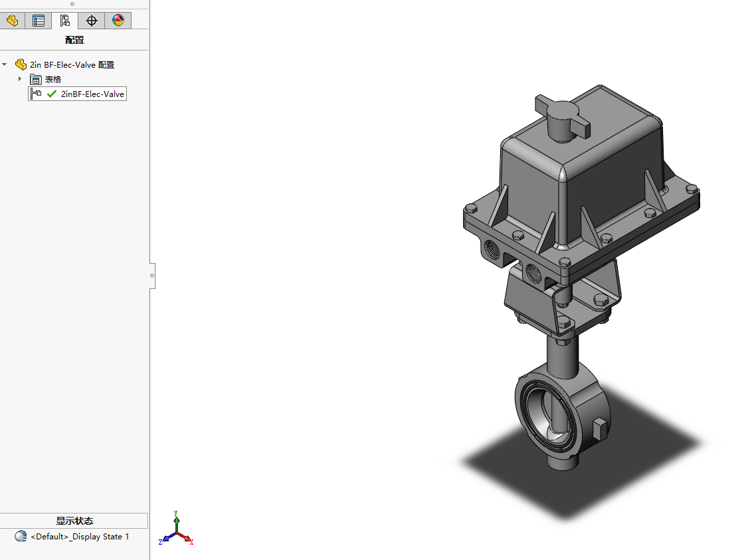Open the DisplayManager color sphere tab
Viewport: 748px width, 560px height.
pos(118,21)
